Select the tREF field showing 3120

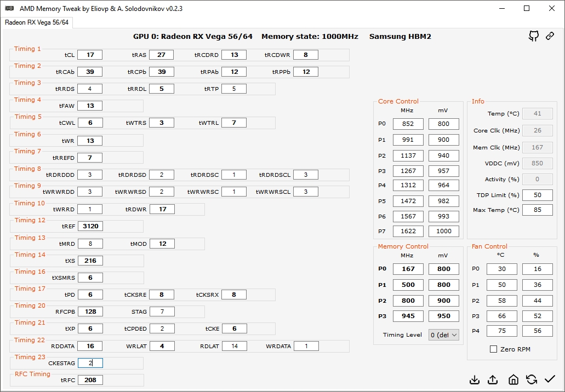coord(90,226)
